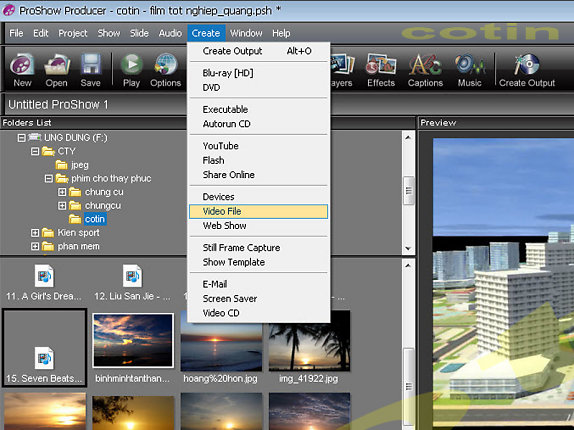
Task: Expand the Kien sport folder
Action: click(35, 233)
